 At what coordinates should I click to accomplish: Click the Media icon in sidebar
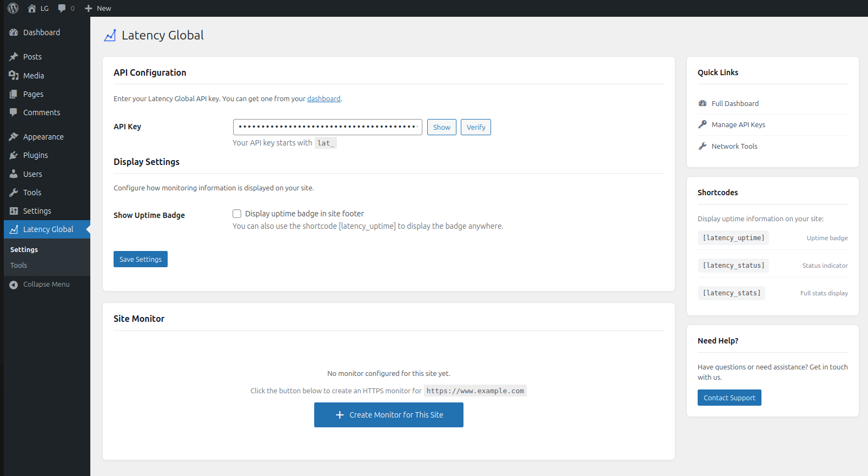(x=14, y=76)
